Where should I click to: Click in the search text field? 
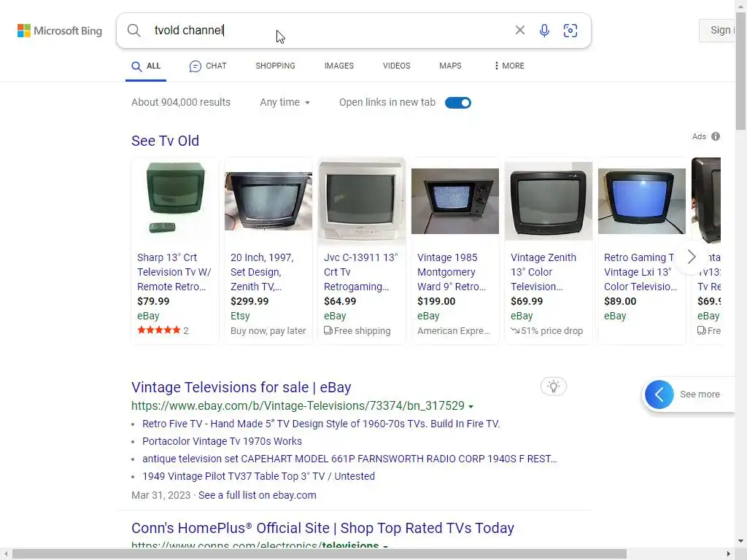[x=329, y=31]
